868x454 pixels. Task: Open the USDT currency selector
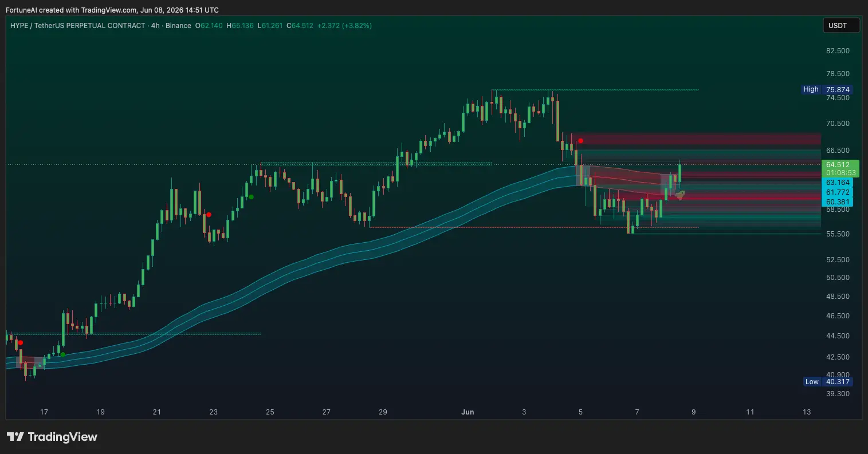click(841, 26)
